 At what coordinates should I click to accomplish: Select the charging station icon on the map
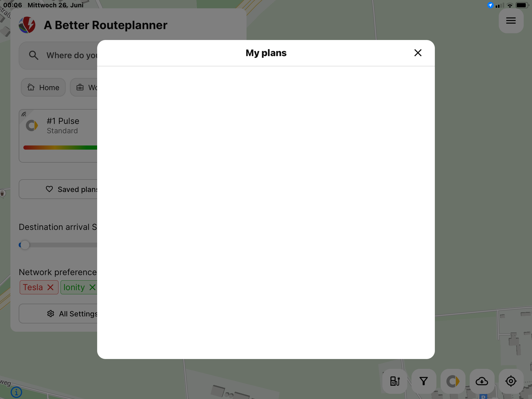coord(395,381)
